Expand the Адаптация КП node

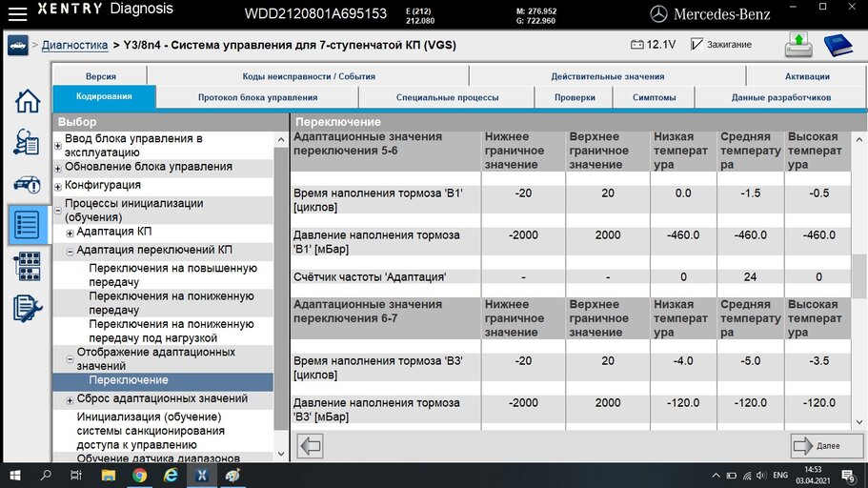[x=70, y=234]
